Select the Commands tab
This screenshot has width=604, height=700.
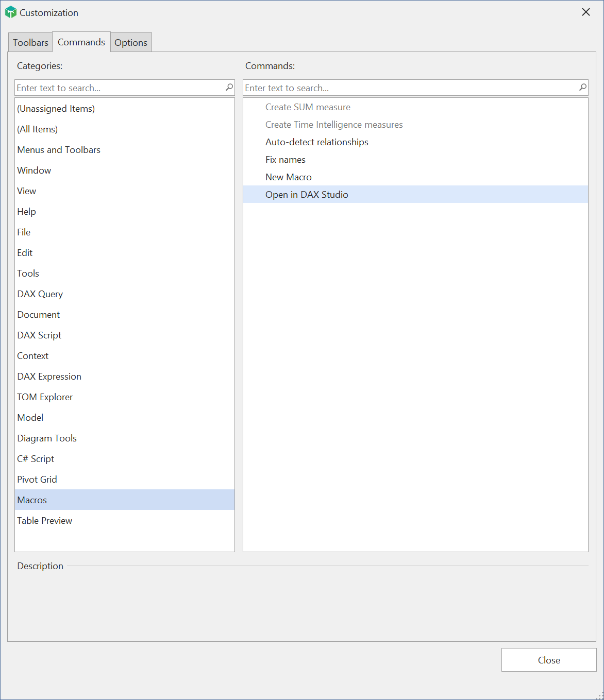coord(81,42)
